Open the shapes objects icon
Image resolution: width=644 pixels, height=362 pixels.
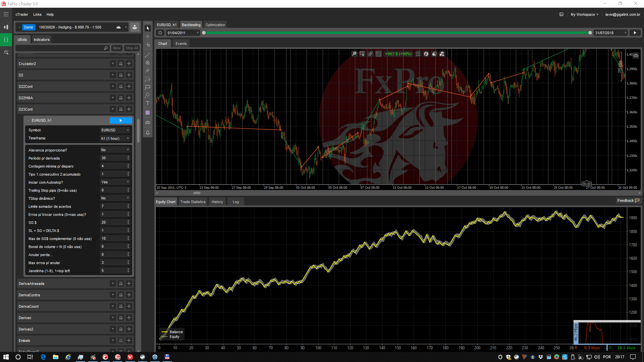[442, 54]
